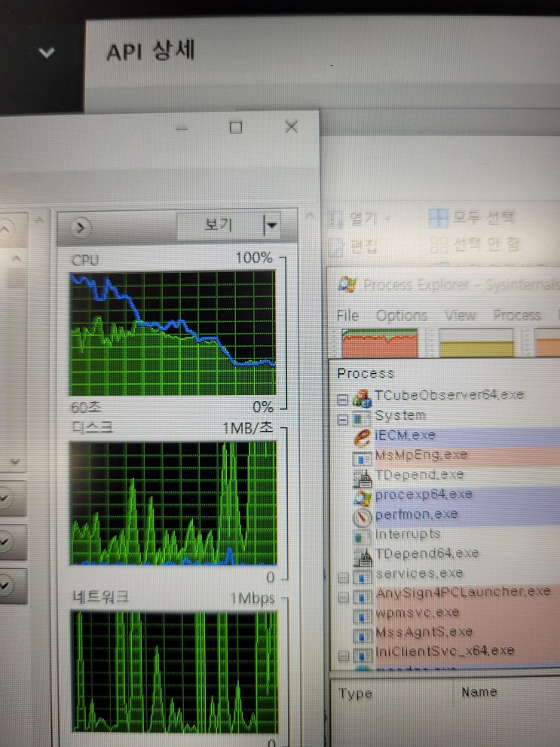Click the perfmon.exe gauge icon
The height and width of the screenshot is (747, 560).
pyautogui.click(x=362, y=517)
